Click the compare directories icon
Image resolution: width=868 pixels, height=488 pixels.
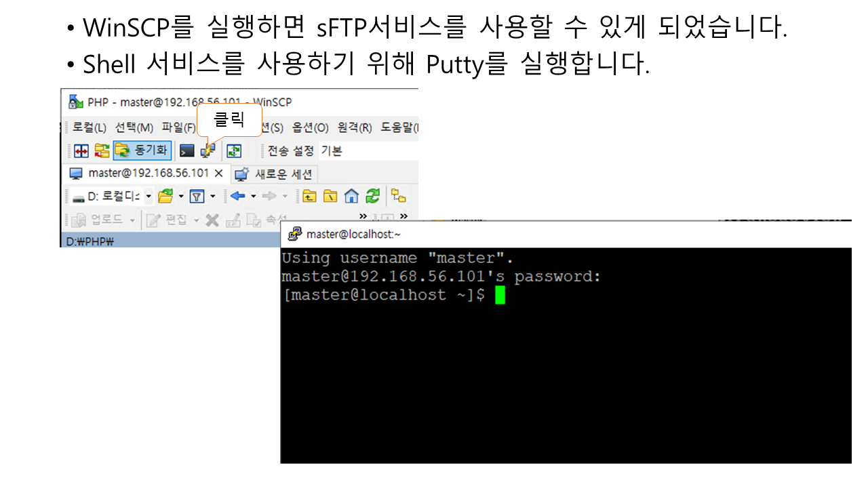(81, 150)
